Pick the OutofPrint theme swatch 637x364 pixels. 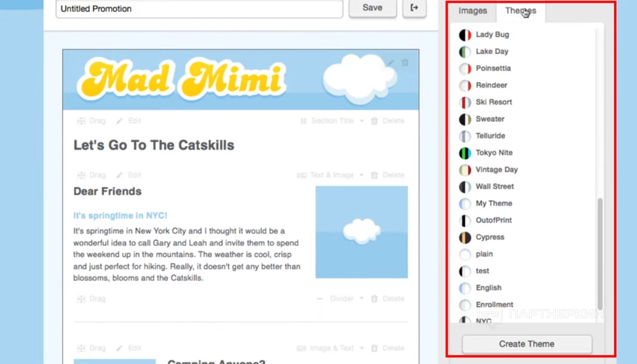(465, 221)
